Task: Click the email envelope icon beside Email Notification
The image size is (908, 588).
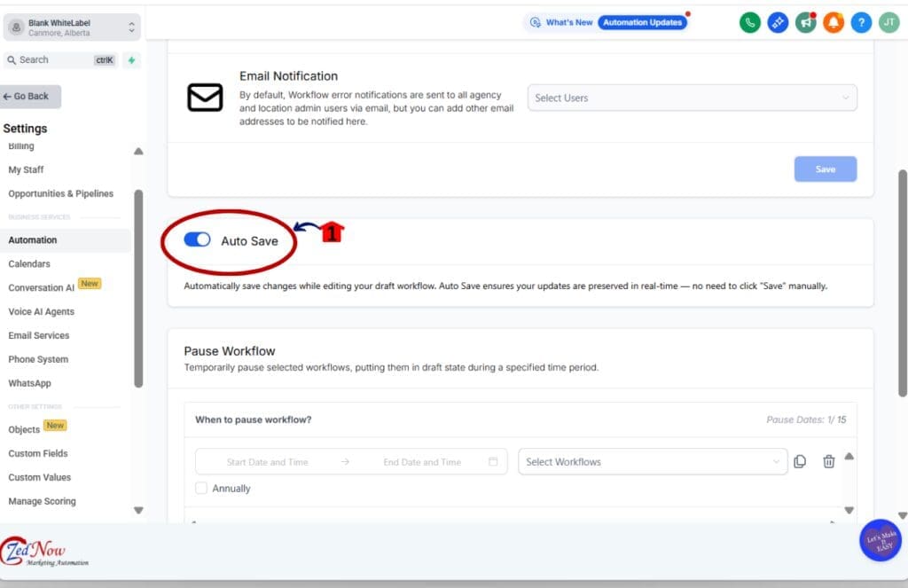Action: pyautogui.click(x=205, y=97)
